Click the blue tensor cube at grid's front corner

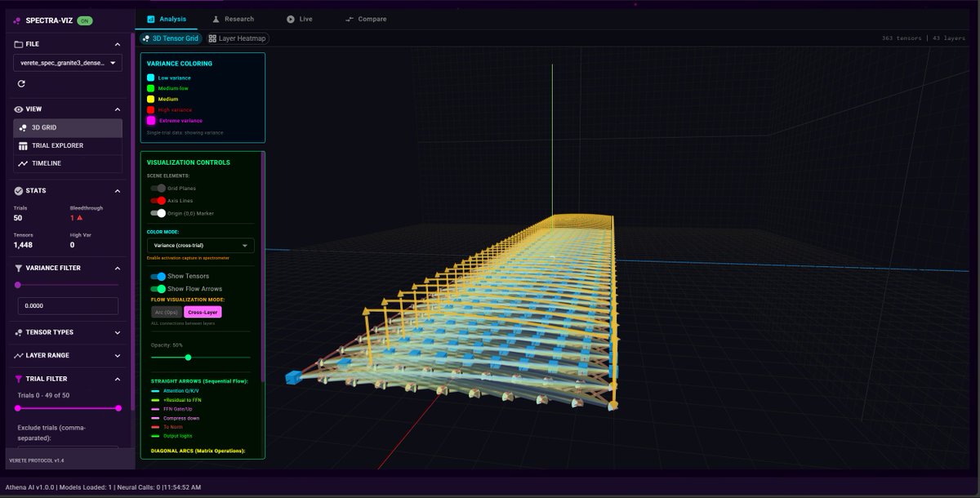click(x=293, y=377)
